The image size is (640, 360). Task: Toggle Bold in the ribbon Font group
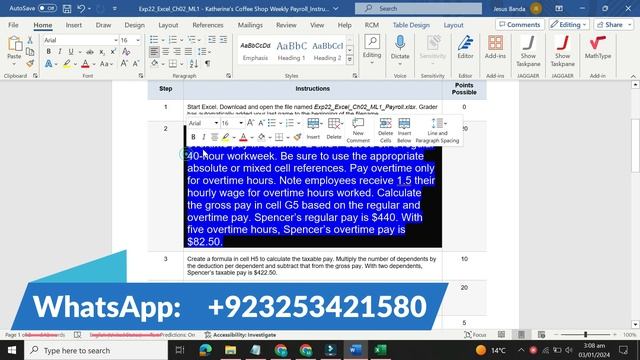tap(49, 52)
